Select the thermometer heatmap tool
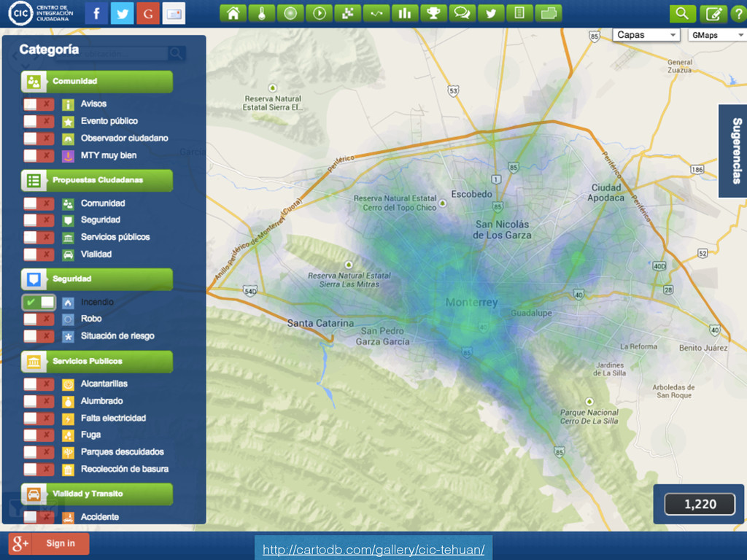 click(262, 13)
